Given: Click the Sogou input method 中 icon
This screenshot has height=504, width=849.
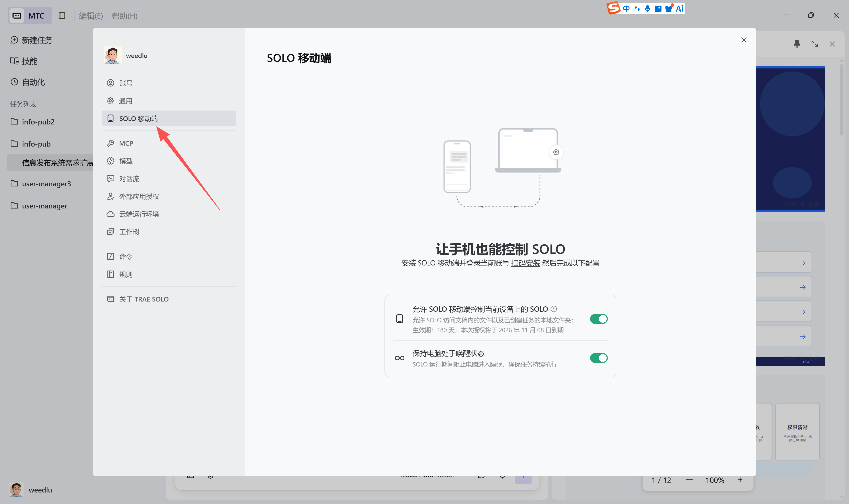Looking at the screenshot, I should pos(626,8).
